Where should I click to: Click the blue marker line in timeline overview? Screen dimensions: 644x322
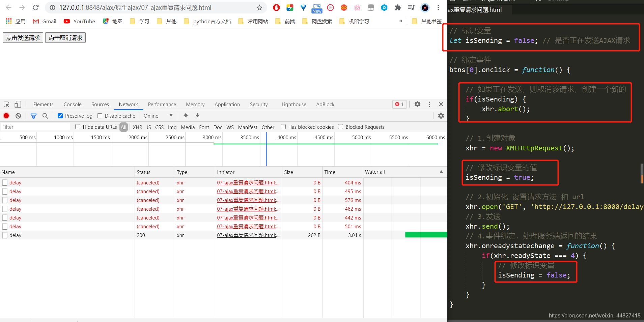tap(266, 149)
